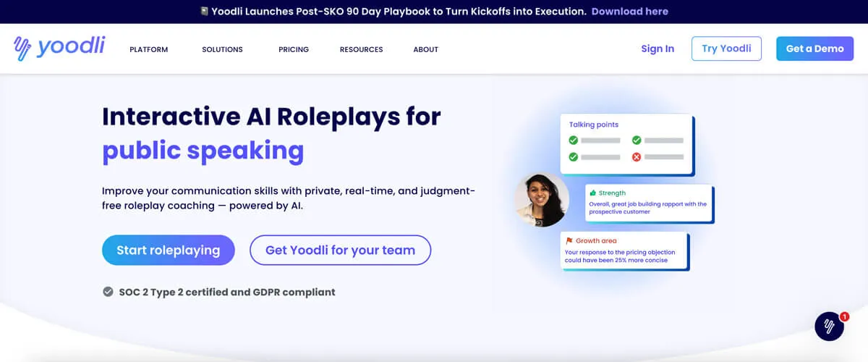Click the Growth area feedback card

click(624, 251)
